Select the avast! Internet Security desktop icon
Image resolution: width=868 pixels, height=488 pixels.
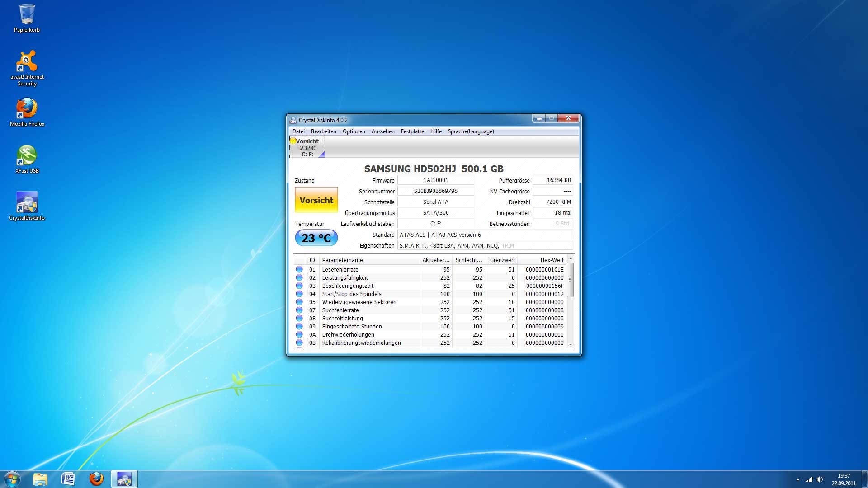point(27,68)
